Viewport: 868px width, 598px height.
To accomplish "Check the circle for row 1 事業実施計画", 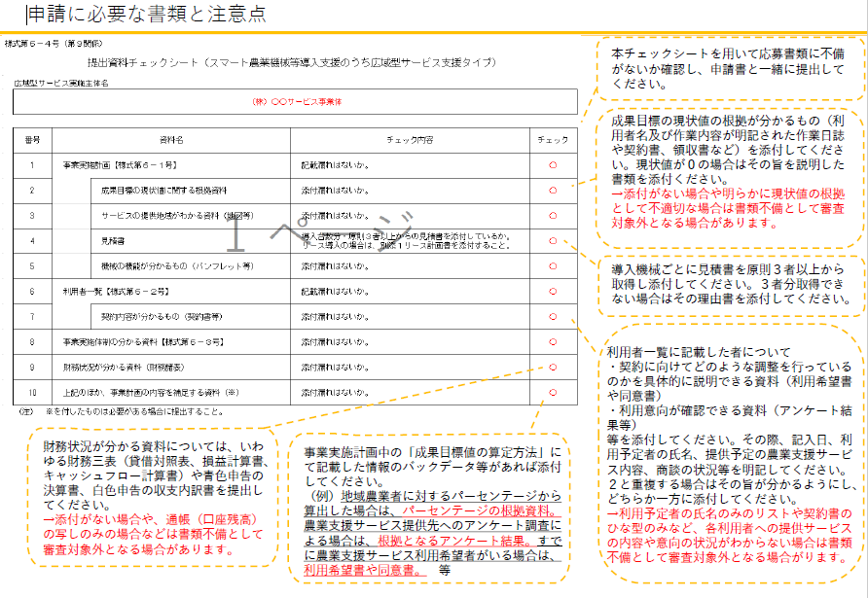I will pos(553,165).
